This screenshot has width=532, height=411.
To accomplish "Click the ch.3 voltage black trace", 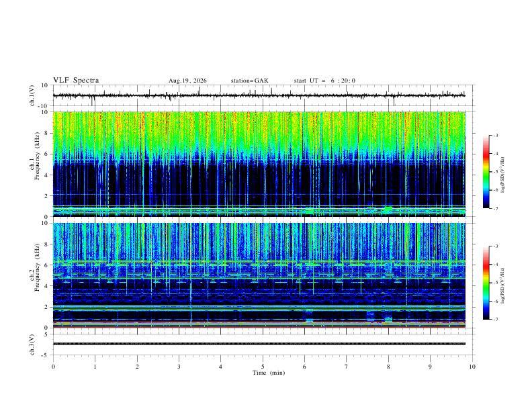I will point(259,344).
